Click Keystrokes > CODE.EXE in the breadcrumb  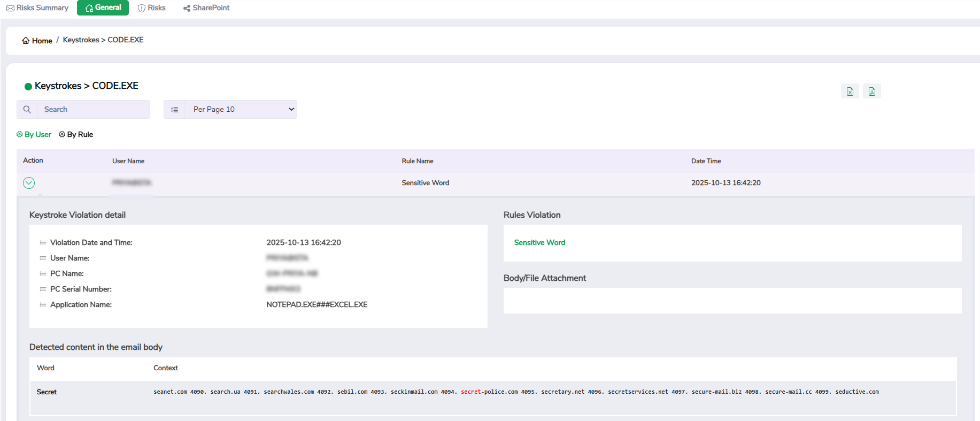[x=103, y=40]
